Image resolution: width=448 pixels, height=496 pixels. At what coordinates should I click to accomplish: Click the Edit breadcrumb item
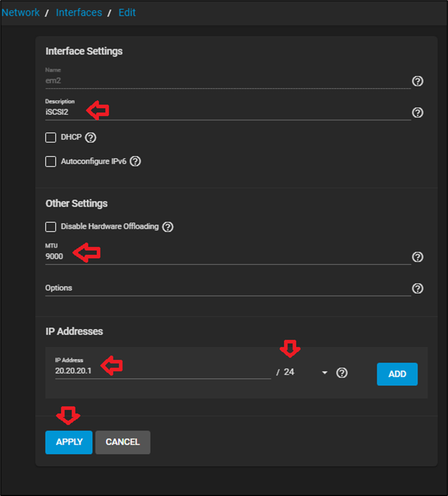click(127, 13)
